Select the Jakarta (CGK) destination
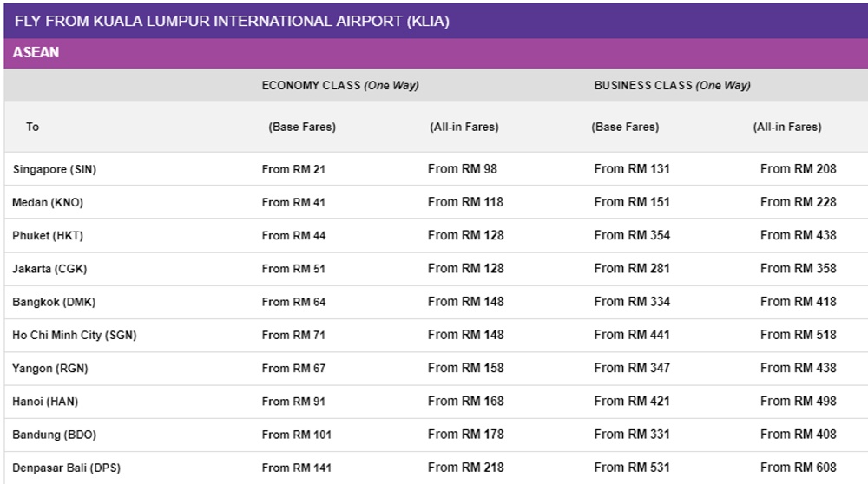Screen dimensions: 868x484 pos(49,269)
